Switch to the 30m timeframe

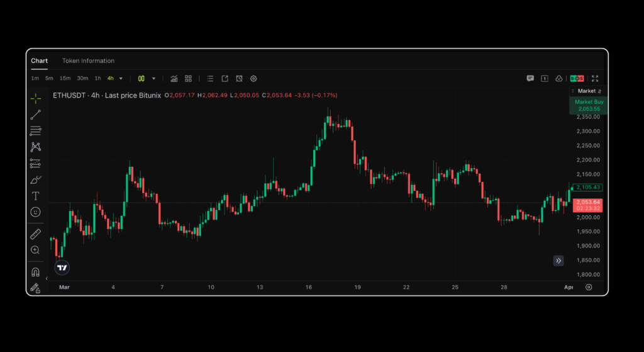point(82,78)
